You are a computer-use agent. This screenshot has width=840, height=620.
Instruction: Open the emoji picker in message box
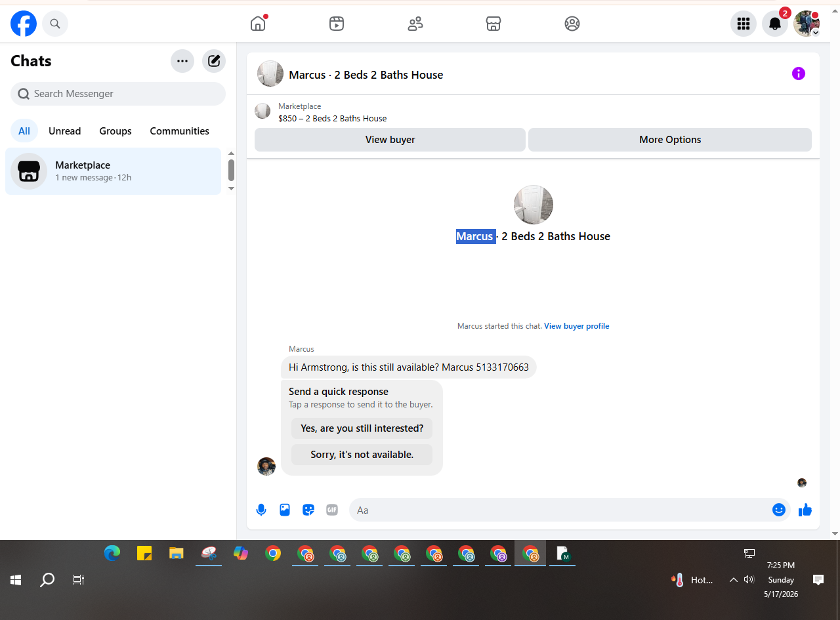[779, 510]
